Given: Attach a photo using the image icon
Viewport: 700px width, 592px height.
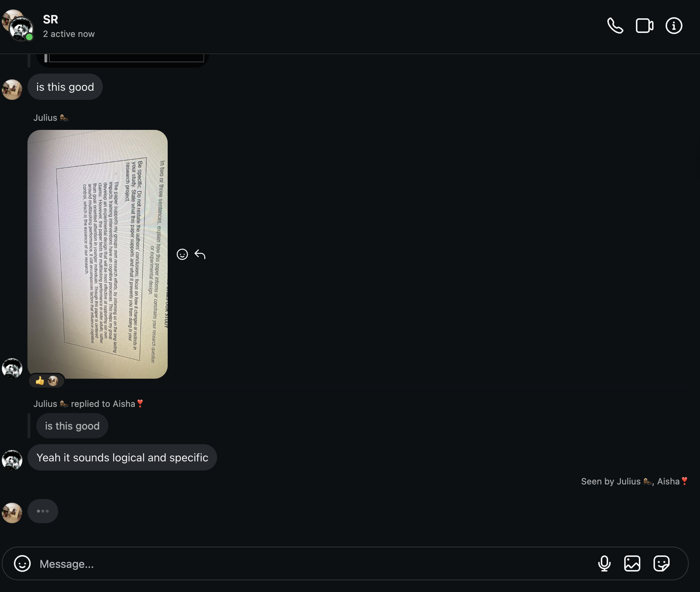Looking at the screenshot, I should [x=632, y=563].
